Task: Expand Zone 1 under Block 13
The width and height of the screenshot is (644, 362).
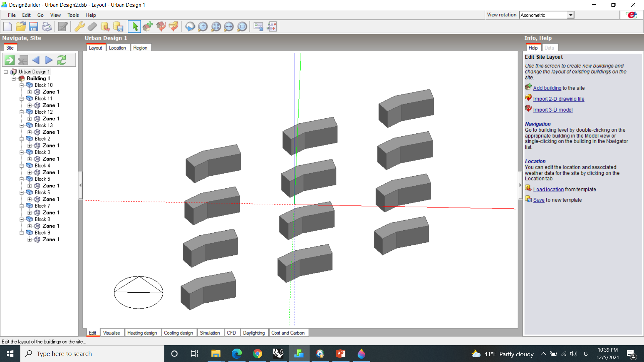Action: tap(30, 132)
